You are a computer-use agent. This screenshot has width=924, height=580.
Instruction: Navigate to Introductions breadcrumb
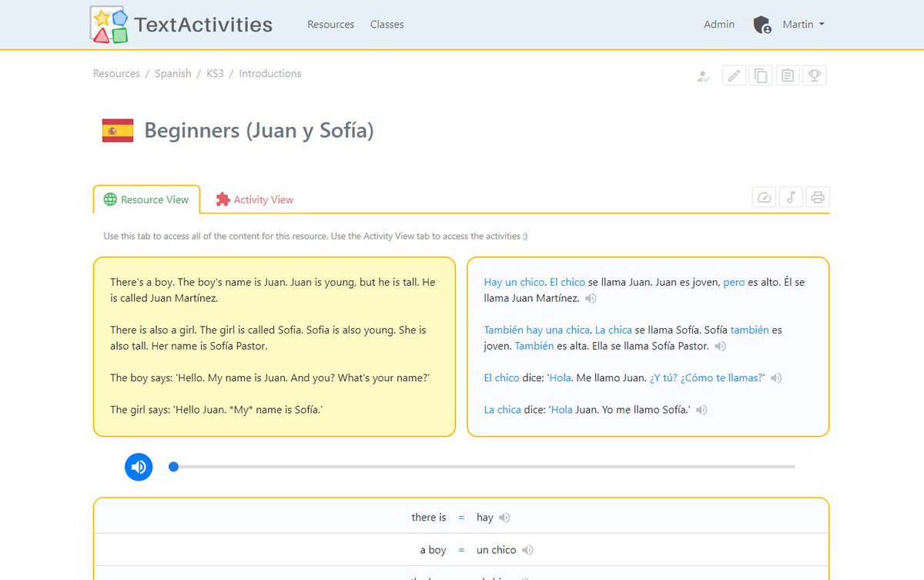pyautogui.click(x=270, y=74)
